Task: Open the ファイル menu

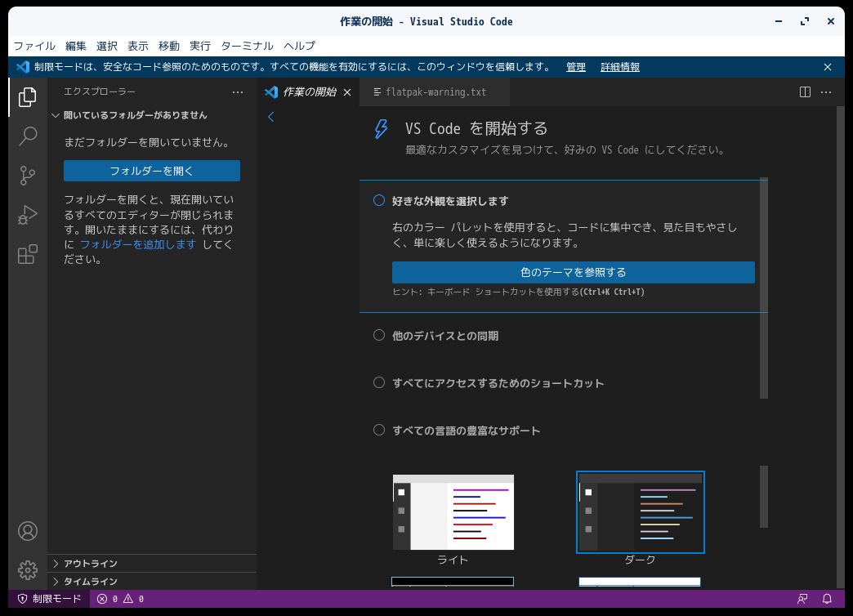Action: [x=34, y=46]
